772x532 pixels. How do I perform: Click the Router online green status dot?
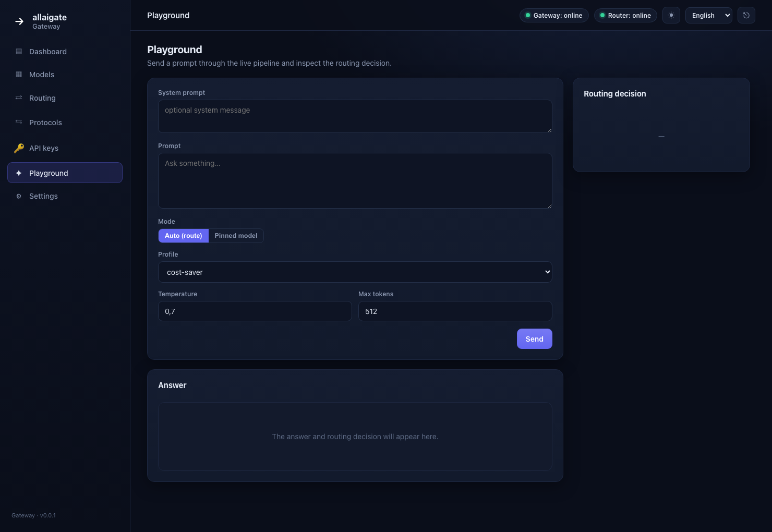pos(602,15)
